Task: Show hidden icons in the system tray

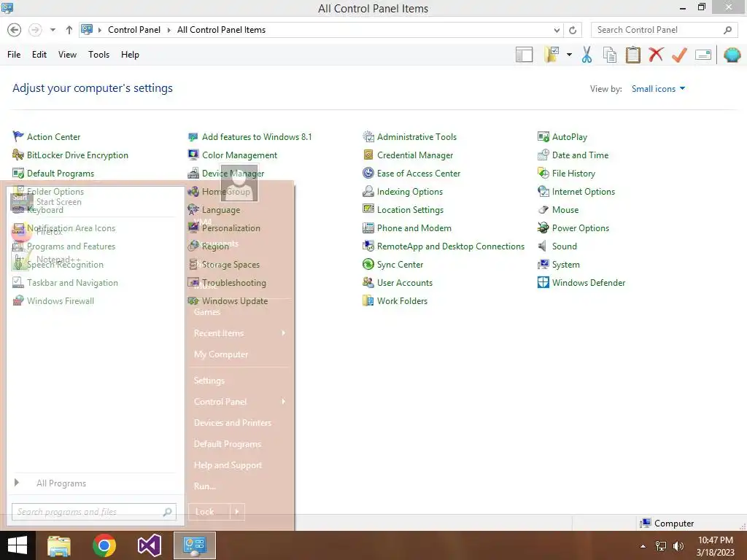Action: coord(643,546)
